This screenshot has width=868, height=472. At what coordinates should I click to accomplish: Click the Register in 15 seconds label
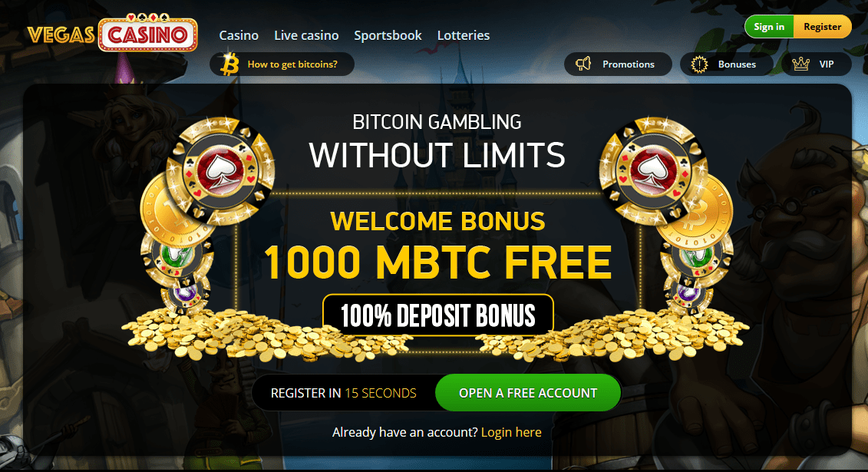point(343,393)
